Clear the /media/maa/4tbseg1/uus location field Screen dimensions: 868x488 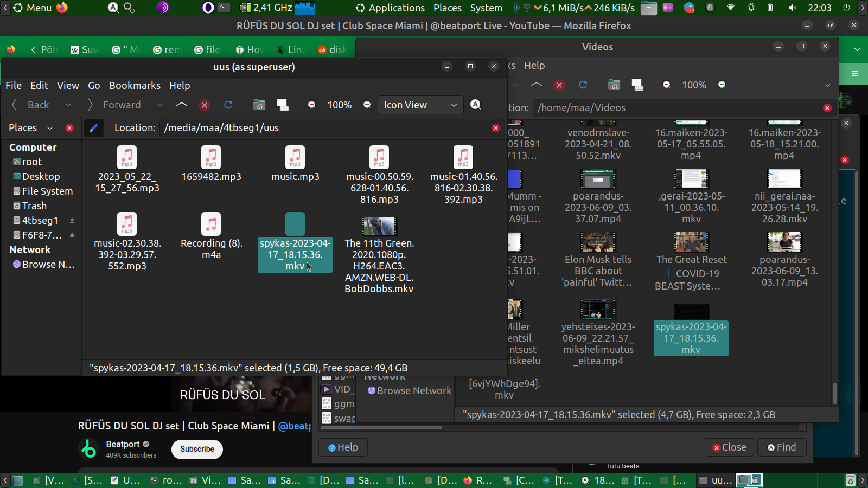pos(495,128)
